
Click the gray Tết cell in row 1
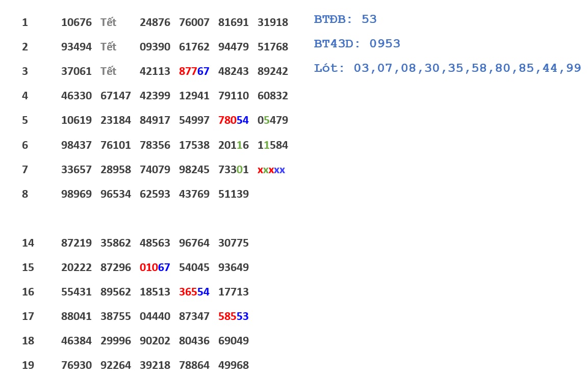point(108,22)
